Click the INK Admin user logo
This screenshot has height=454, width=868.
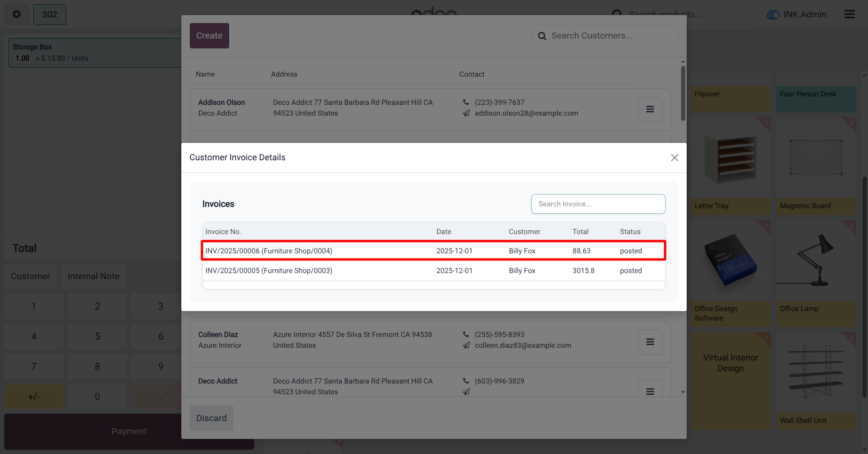[773, 15]
